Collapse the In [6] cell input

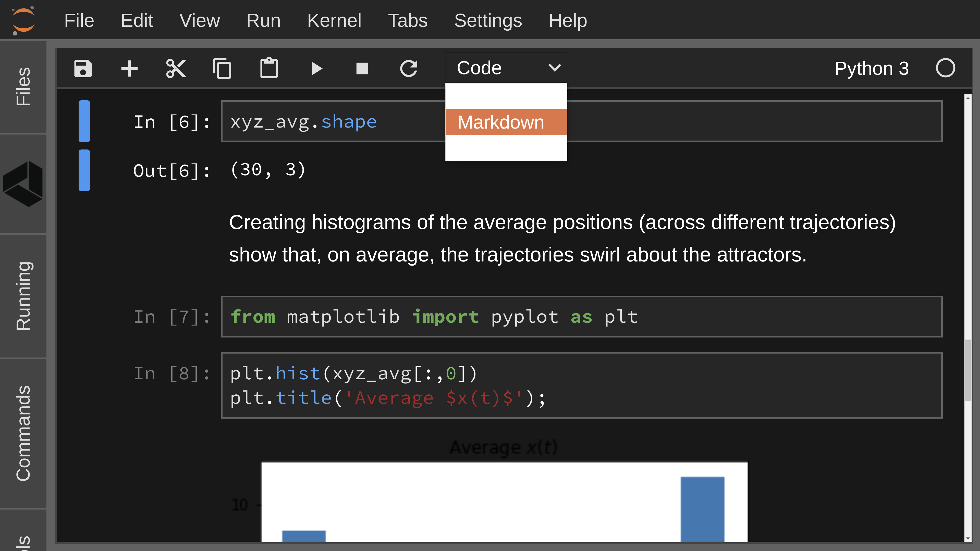(84, 121)
